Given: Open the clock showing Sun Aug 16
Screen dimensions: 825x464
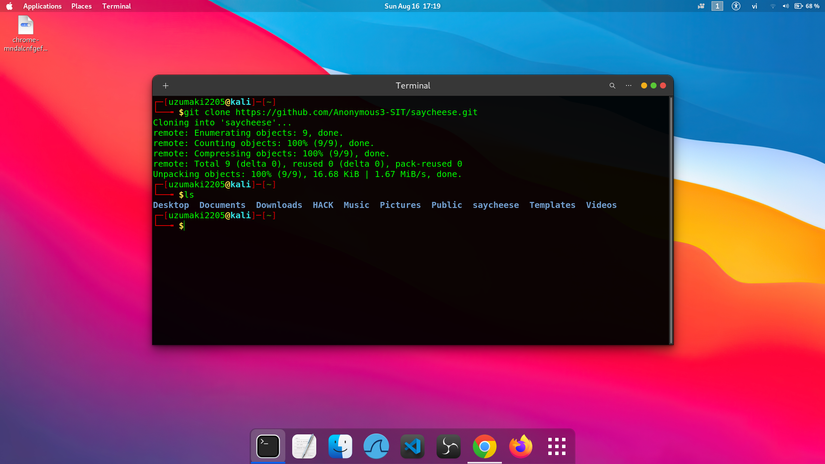Looking at the screenshot, I should [x=412, y=6].
